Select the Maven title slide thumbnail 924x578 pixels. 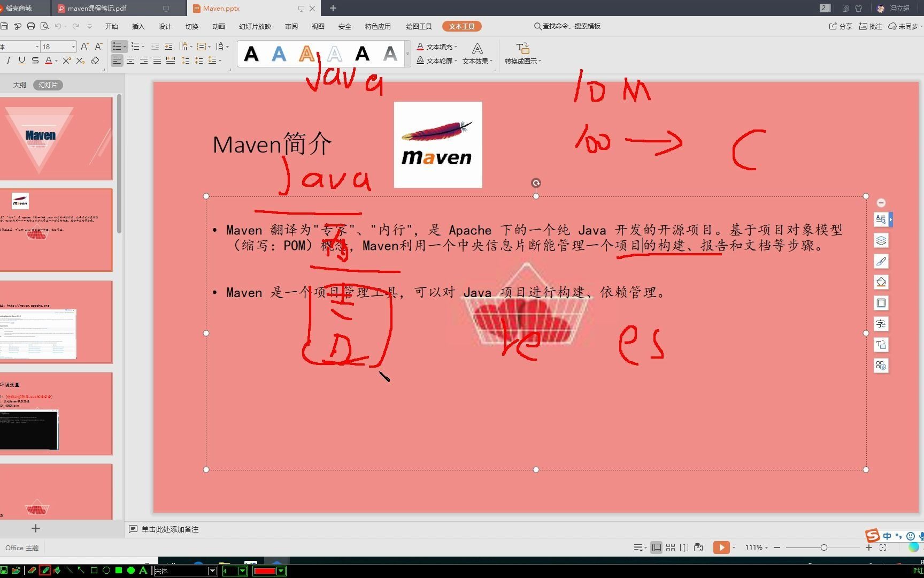pos(56,138)
